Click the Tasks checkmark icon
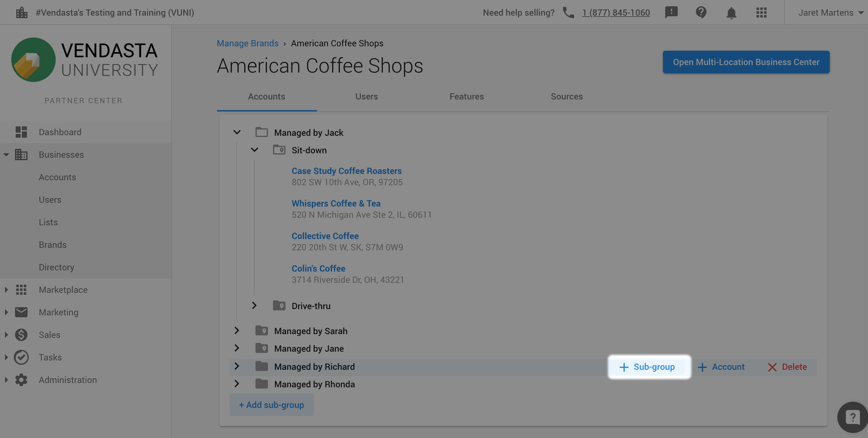This screenshot has height=438, width=868. [21, 357]
